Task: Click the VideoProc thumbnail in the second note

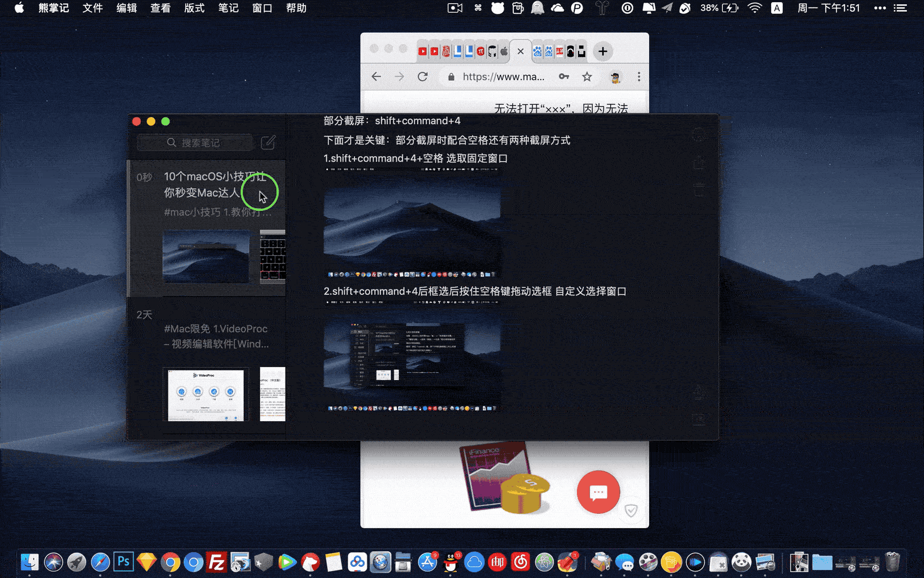Action: tap(206, 394)
